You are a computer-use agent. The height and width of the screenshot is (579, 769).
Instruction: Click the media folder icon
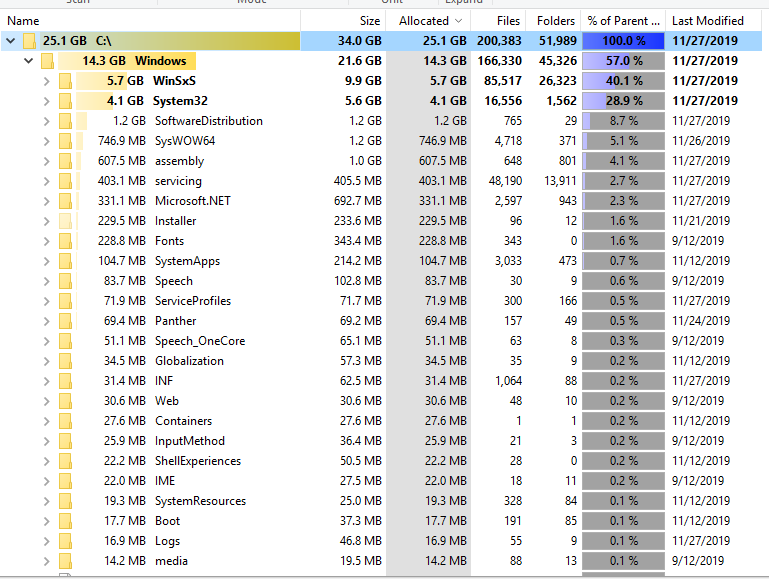click(x=65, y=561)
